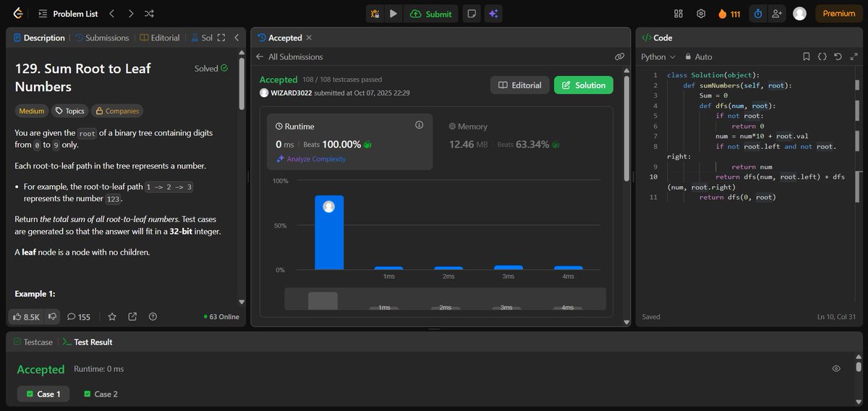Maximize the description panel with fullscreen icon

[x=221, y=38]
